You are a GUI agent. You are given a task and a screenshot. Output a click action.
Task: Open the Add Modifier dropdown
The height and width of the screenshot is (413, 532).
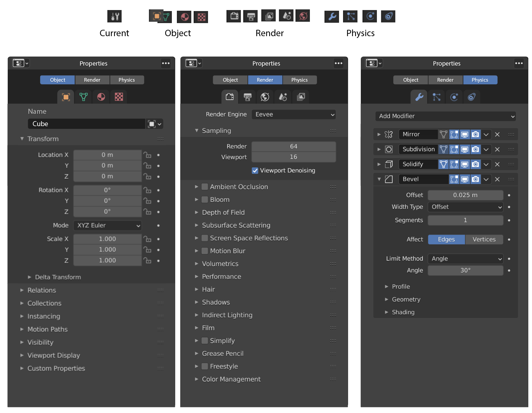(x=446, y=116)
